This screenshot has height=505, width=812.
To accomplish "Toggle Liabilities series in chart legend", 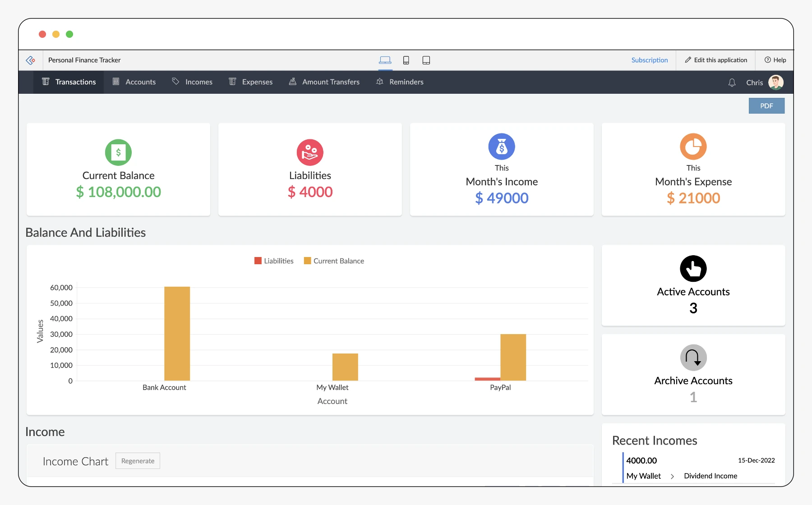I will (274, 261).
